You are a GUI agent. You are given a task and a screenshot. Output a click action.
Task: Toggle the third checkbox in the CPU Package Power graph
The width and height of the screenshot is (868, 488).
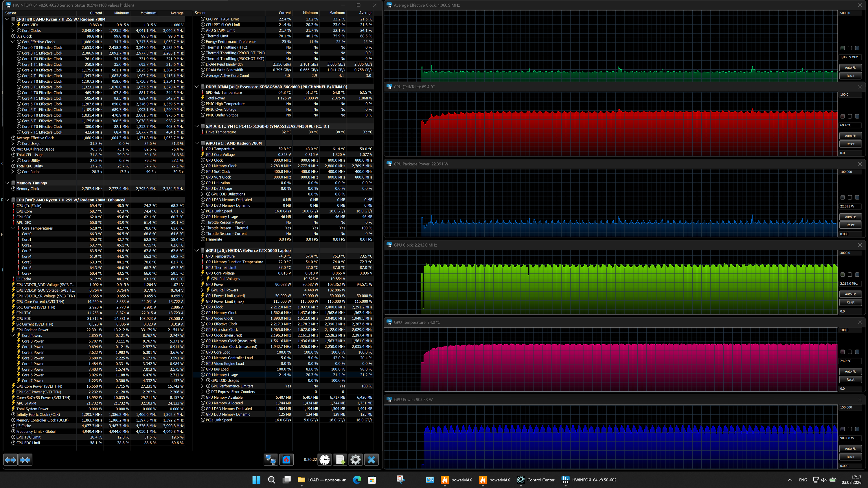click(x=857, y=197)
